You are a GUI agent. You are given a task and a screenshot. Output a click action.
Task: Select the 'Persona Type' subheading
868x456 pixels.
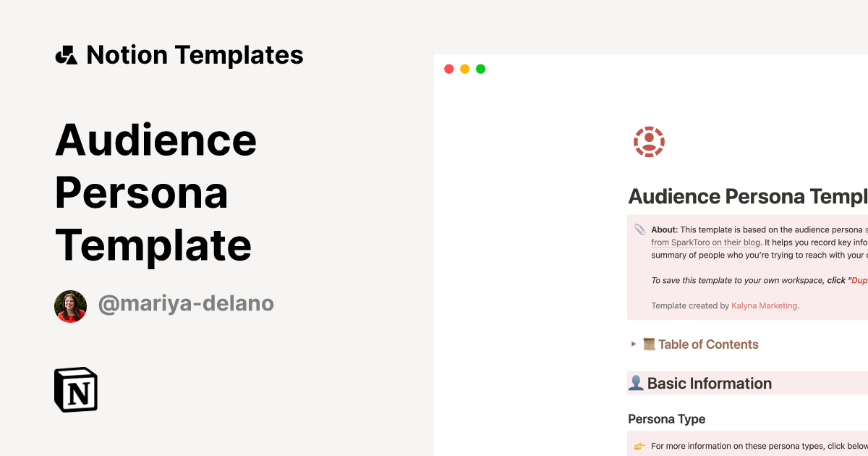666,419
